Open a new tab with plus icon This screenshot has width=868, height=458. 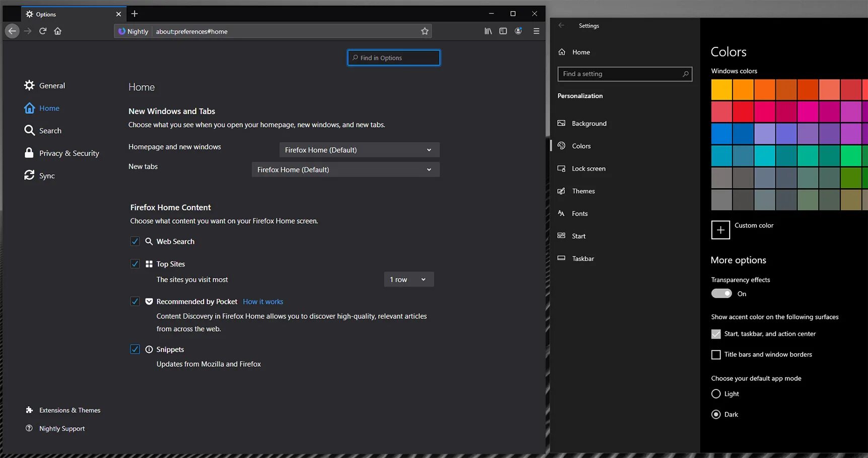[x=134, y=14]
